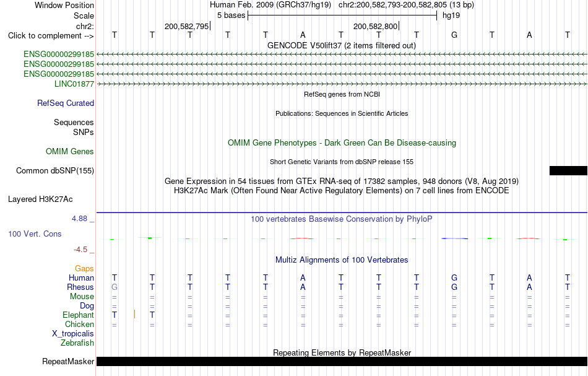Screen dimensions: 588x376
Task: Click the H3K27Ac Mark track title
Action: pos(341,191)
